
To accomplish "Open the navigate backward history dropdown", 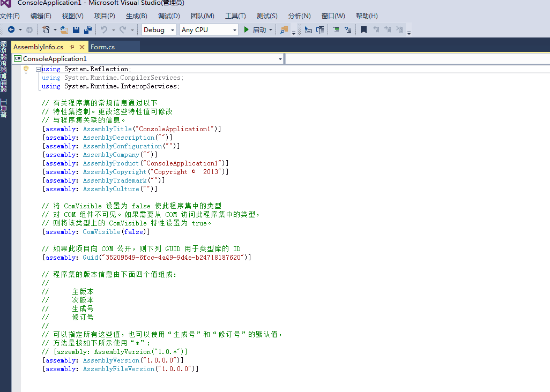I will 20,30.
